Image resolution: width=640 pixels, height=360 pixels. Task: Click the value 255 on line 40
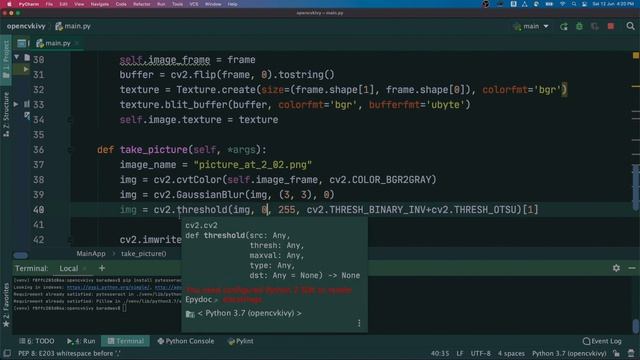pyautogui.click(x=287, y=210)
